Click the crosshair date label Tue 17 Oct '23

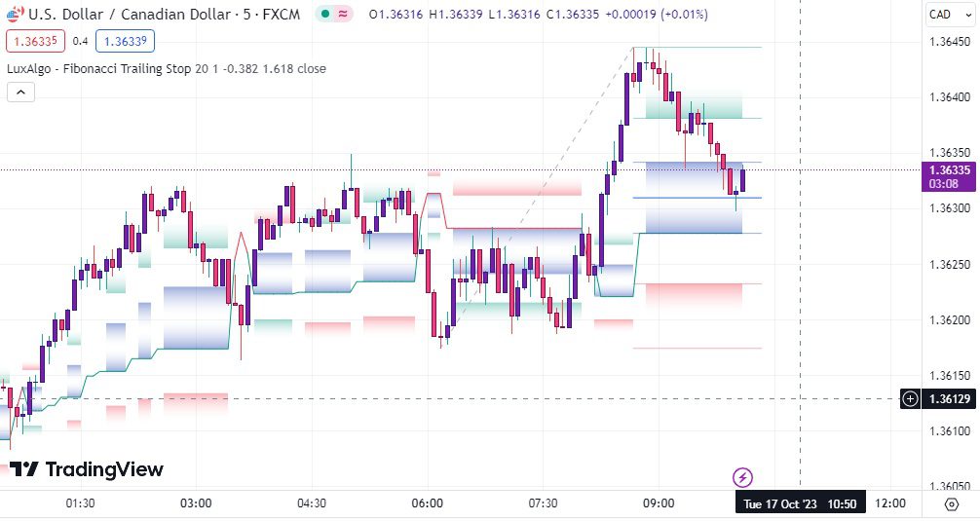click(x=779, y=504)
